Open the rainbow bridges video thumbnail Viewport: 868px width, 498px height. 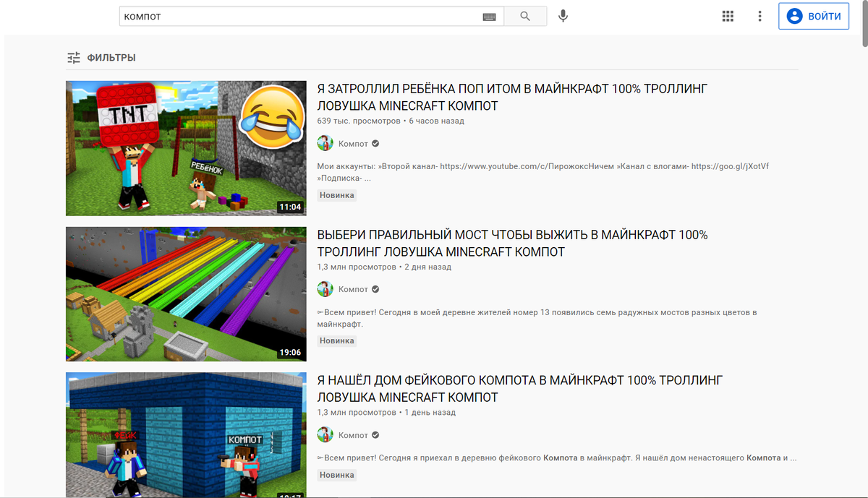click(x=186, y=294)
